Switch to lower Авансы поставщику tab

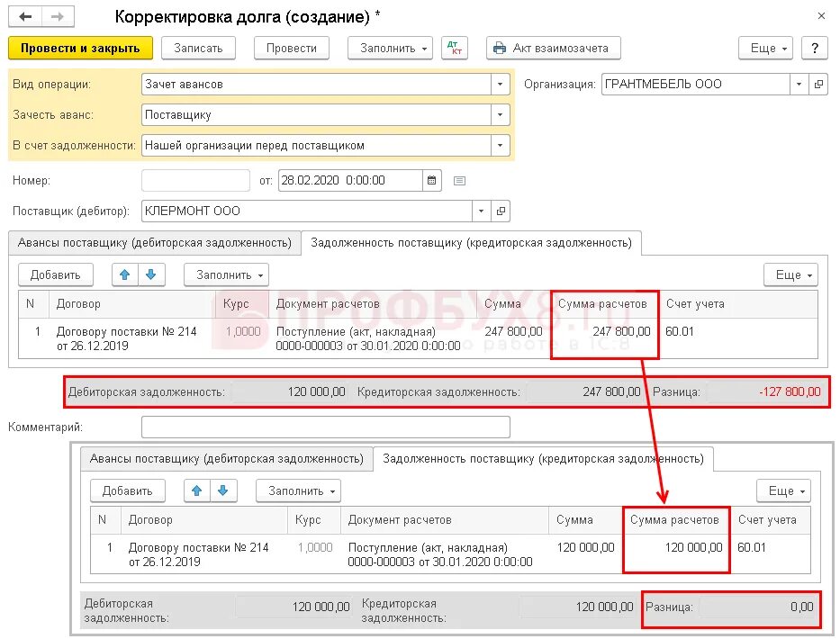pyautogui.click(x=227, y=459)
